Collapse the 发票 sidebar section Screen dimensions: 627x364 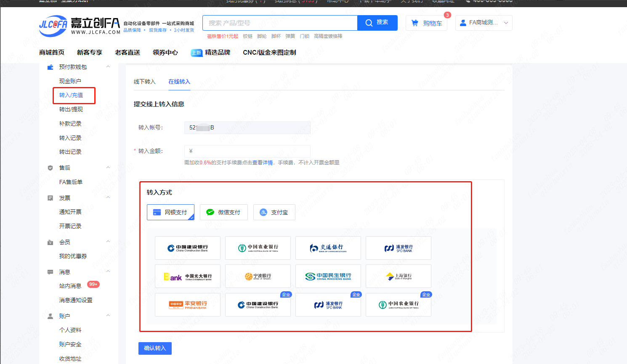pos(108,198)
